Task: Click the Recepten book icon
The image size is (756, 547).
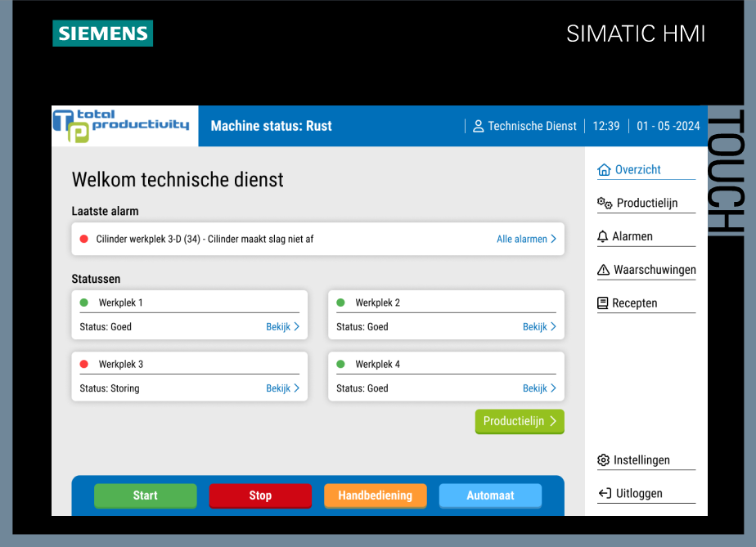Action: click(x=603, y=303)
